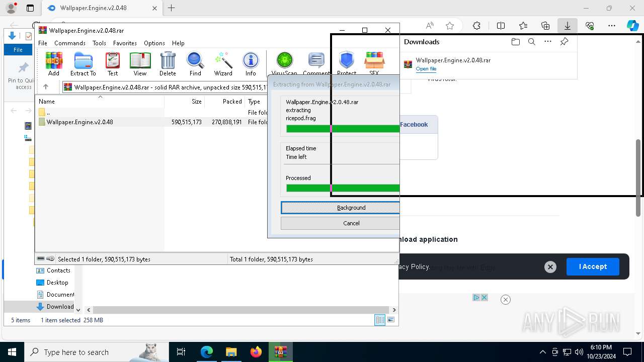Screen dimensions: 644x362
Task: Click the Extract To toolbar icon
Action: (83, 64)
